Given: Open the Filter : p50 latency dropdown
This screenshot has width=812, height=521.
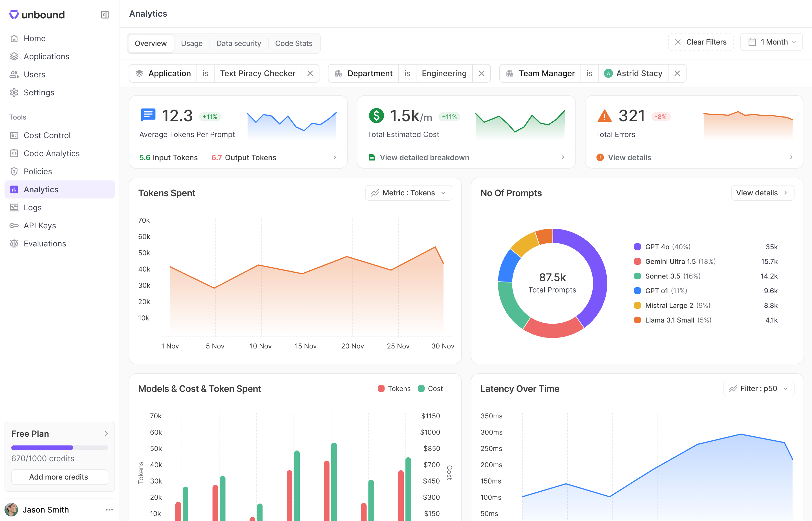Looking at the screenshot, I should (x=758, y=388).
